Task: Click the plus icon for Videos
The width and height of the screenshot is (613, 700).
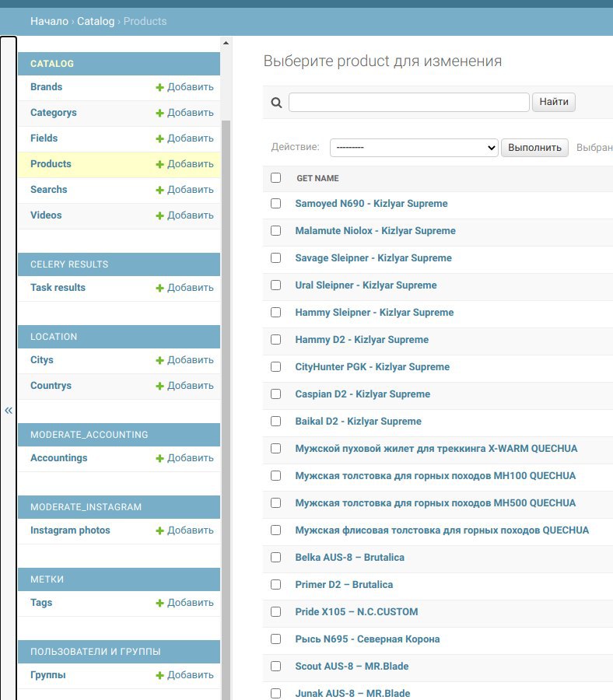Action: (159, 216)
